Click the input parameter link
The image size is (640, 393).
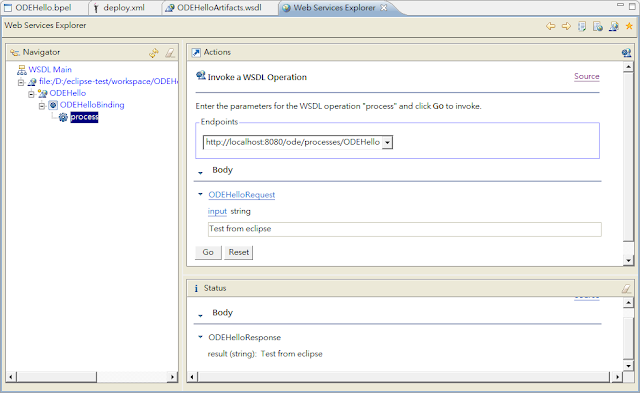[x=217, y=211]
